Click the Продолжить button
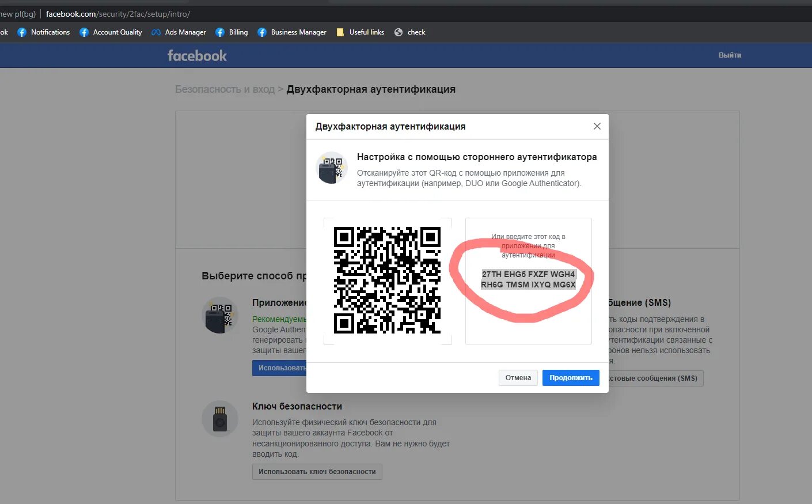 [x=571, y=378]
